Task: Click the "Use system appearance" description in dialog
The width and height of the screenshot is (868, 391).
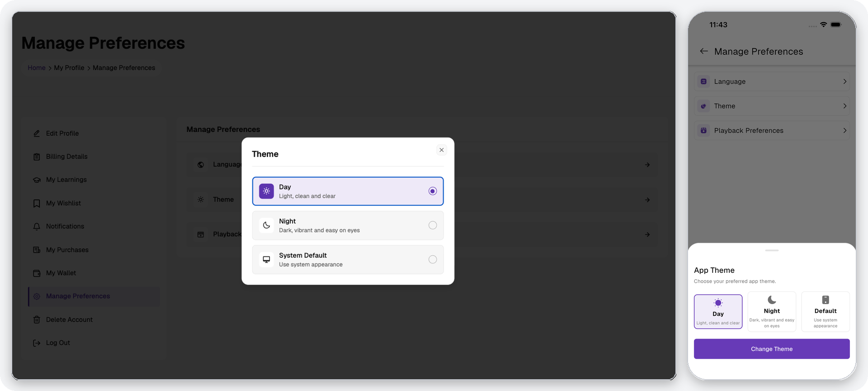Action: tap(311, 265)
